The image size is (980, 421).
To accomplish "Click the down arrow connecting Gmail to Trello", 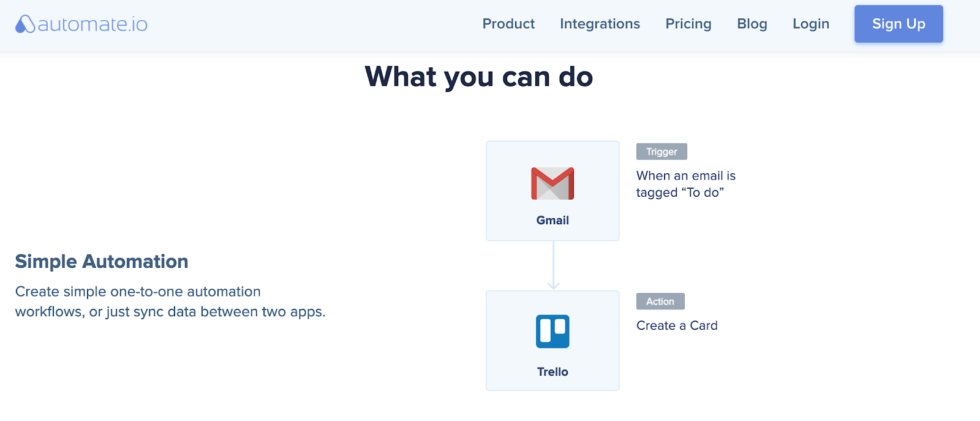I will coord(553,265).
